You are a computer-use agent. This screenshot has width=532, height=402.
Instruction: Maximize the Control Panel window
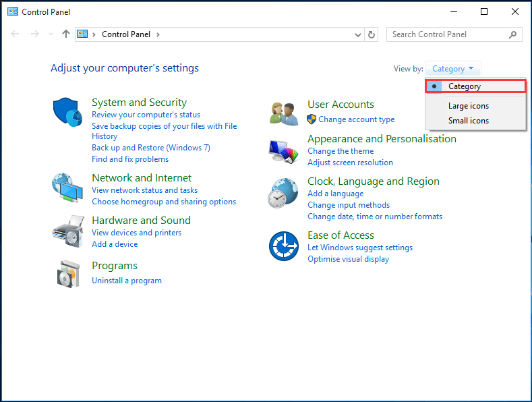(484, 11)
